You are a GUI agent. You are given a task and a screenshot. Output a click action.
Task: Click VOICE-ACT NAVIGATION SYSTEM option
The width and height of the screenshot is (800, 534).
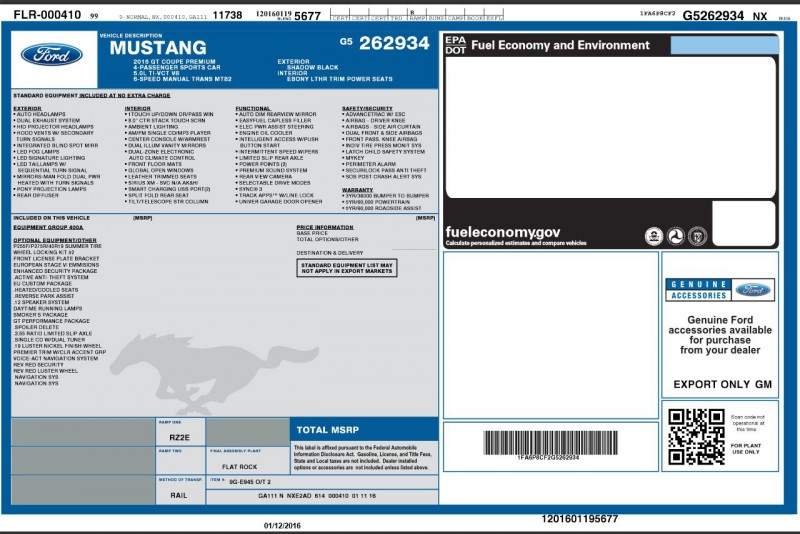tap(56, 359)
